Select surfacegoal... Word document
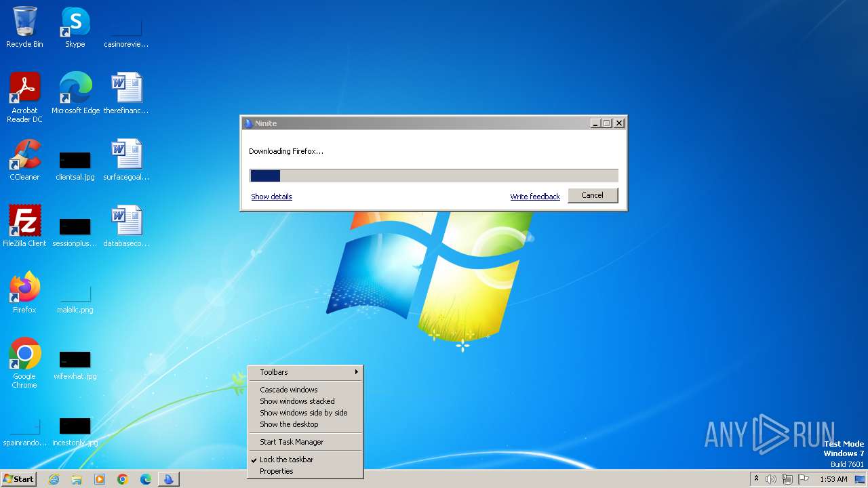 [x=126, y=159]
